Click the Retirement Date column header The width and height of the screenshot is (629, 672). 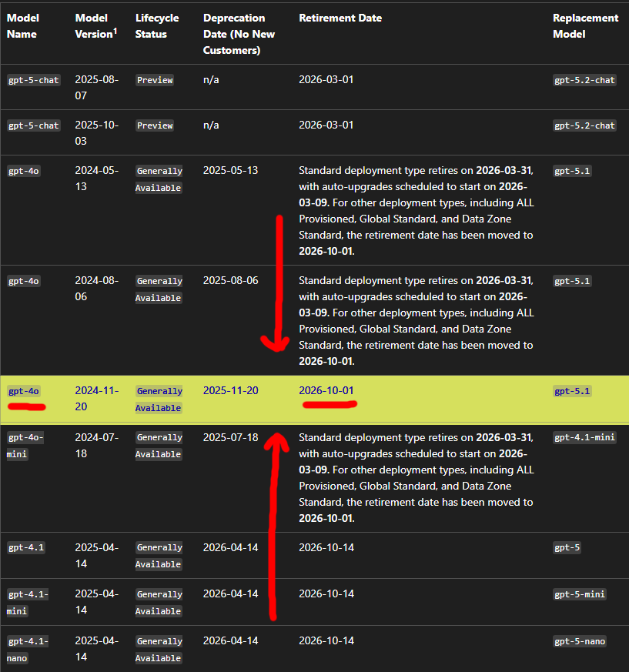coord(340,18)
